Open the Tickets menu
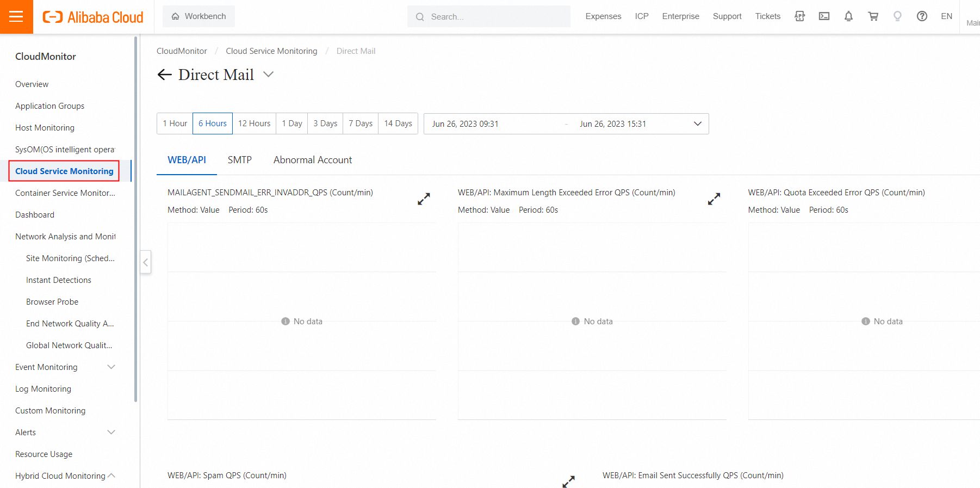980x488 pixels. 767,16
